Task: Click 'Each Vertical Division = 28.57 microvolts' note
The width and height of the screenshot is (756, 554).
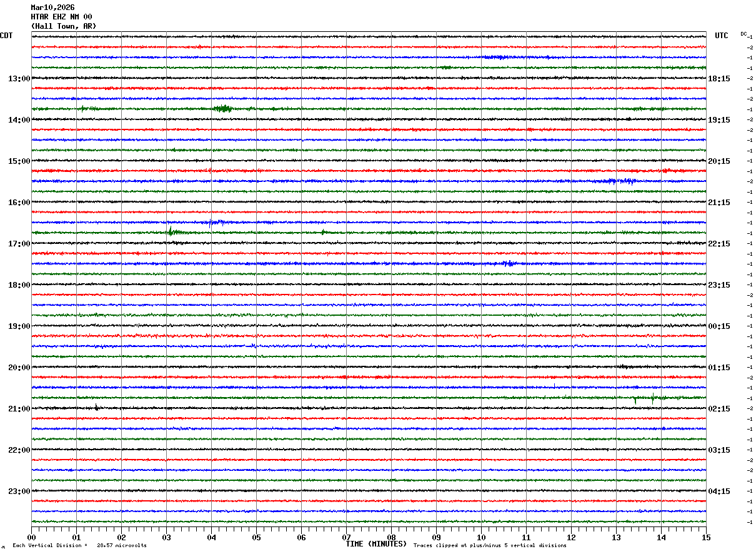Action: [80, 546]
